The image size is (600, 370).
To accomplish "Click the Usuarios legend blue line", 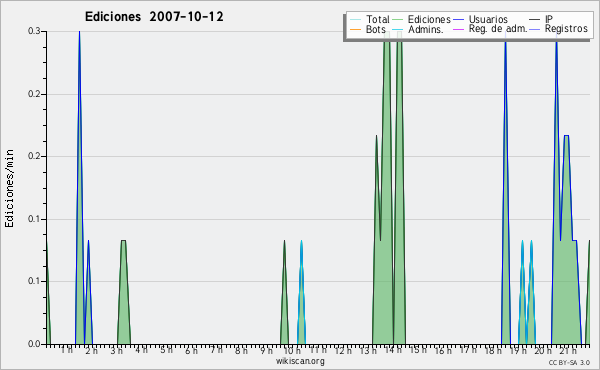I will [x=458, y=20].
